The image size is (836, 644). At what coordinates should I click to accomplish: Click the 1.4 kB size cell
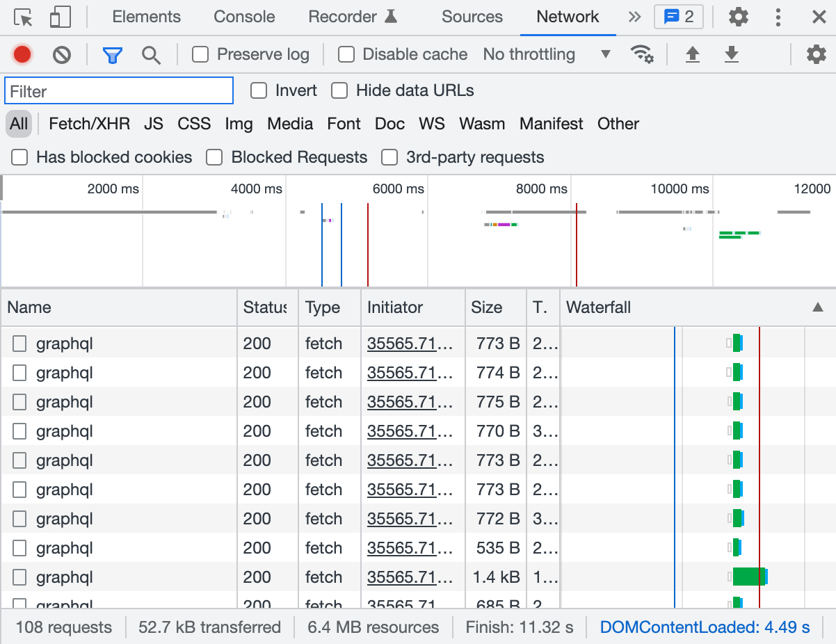pos(495,577)
